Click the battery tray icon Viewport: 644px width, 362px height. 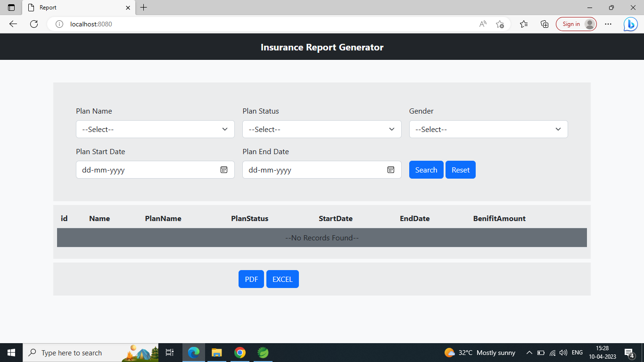(x=541, y=353)
